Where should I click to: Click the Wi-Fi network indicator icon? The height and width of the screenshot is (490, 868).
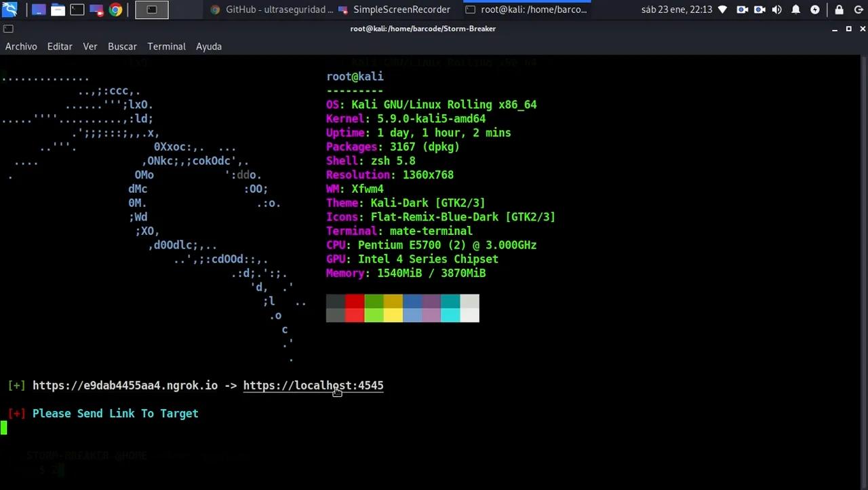(x=723, y=10)
